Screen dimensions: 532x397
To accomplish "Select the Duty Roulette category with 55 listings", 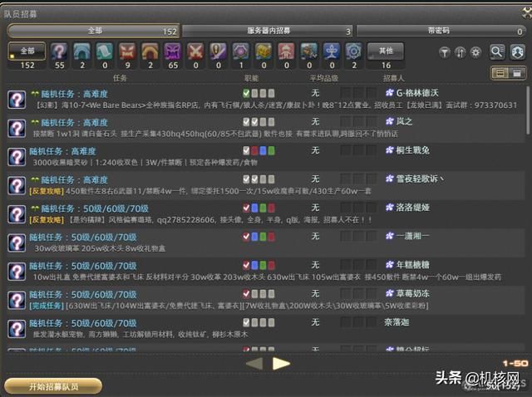I will [x=59, y=51].
